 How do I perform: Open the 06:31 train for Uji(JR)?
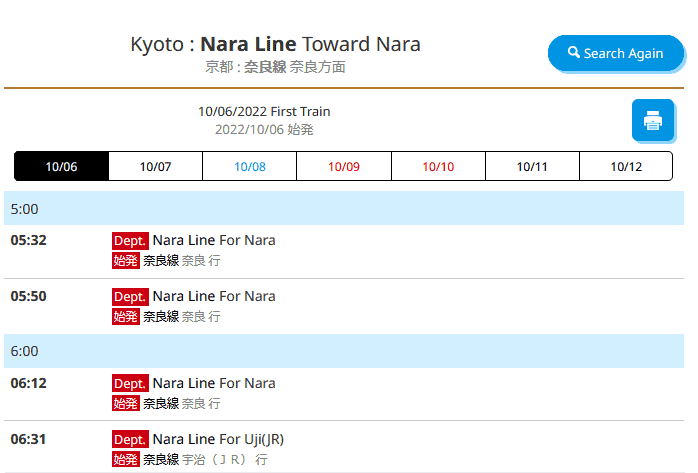click(218, 439)
